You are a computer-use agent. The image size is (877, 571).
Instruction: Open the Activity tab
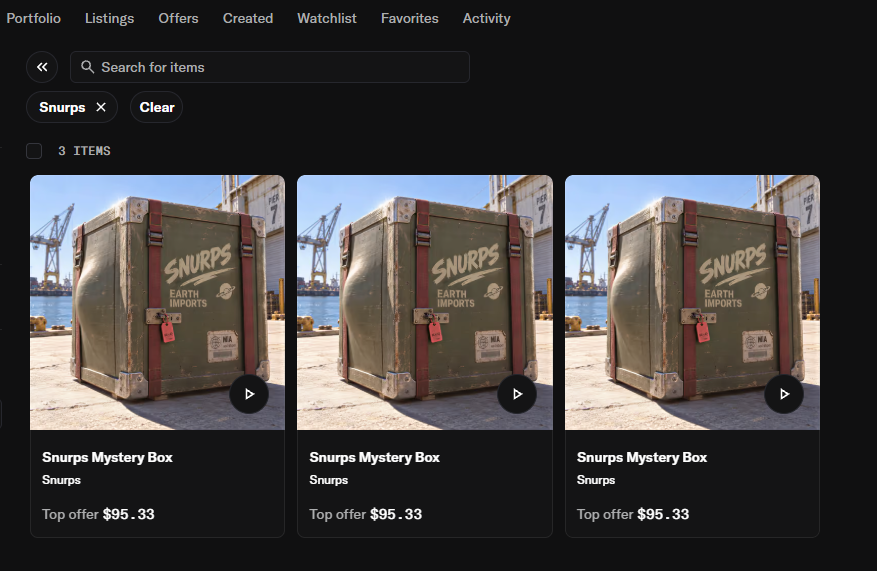[487, 18]
